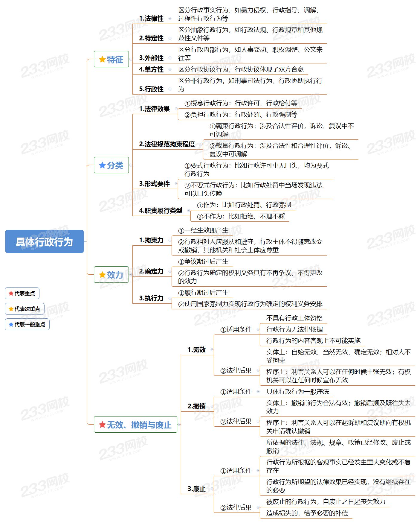Collapse the 1.无效 subtopic toggle
Screen dimensions: 420x523
coord(212,350)
